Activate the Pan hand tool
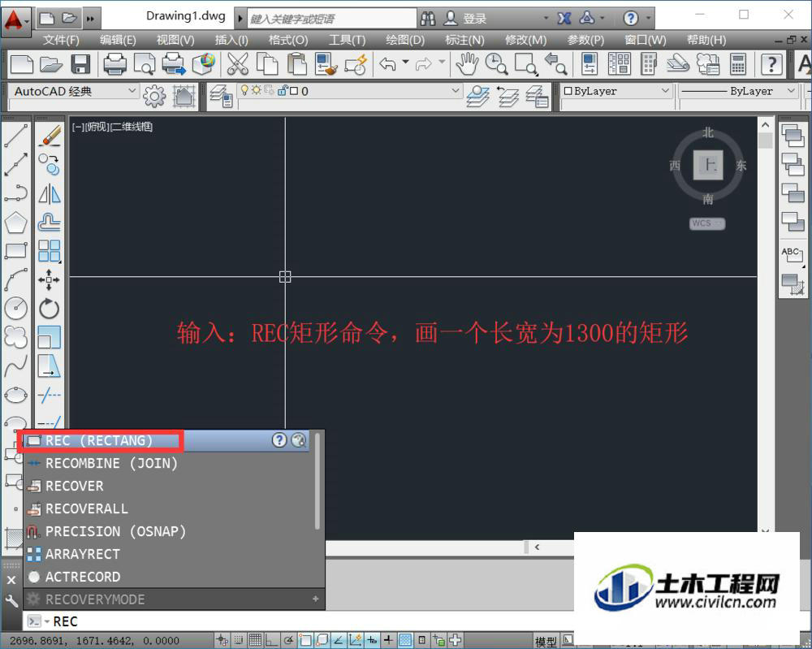 pos(467,64)
